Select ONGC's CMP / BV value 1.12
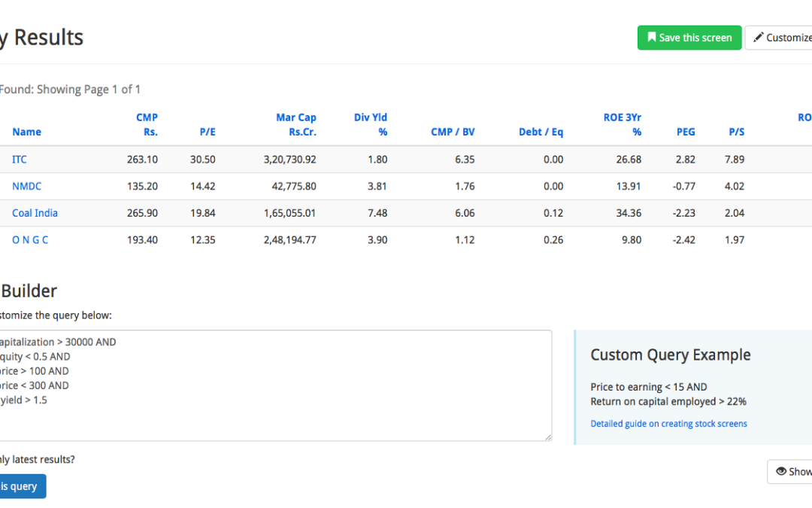The height and width of the screenshot is (508, 812). (x=465, y=240)
